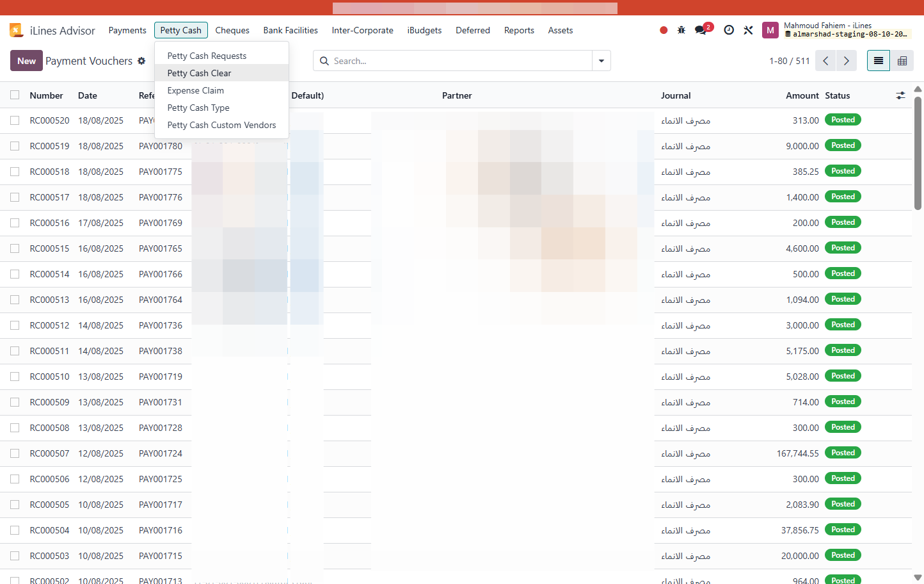Open the debug bug icon menu
The image size is (924, 584).
(681, 30)
